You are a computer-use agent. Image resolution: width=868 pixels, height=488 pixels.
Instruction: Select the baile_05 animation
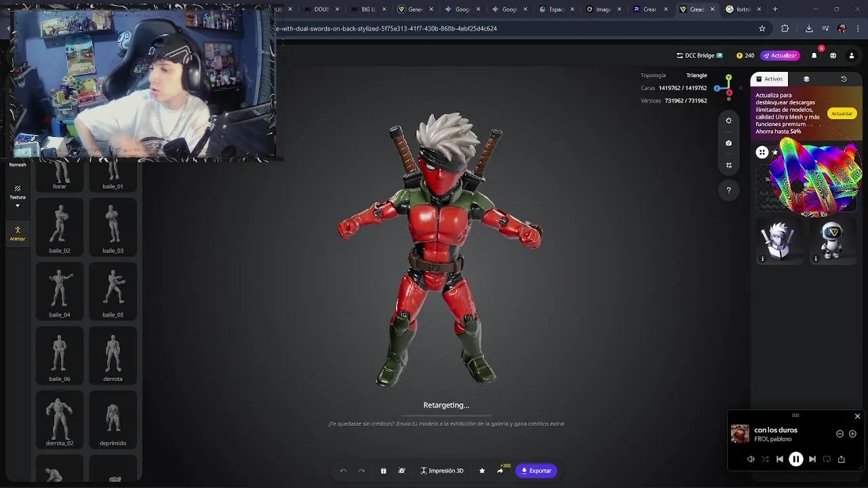point(113,291)
